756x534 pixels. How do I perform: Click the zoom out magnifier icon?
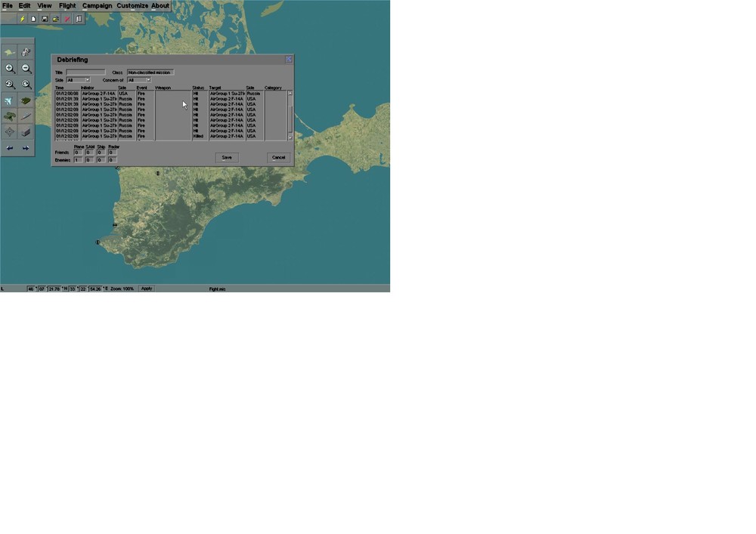pos(26,69)
